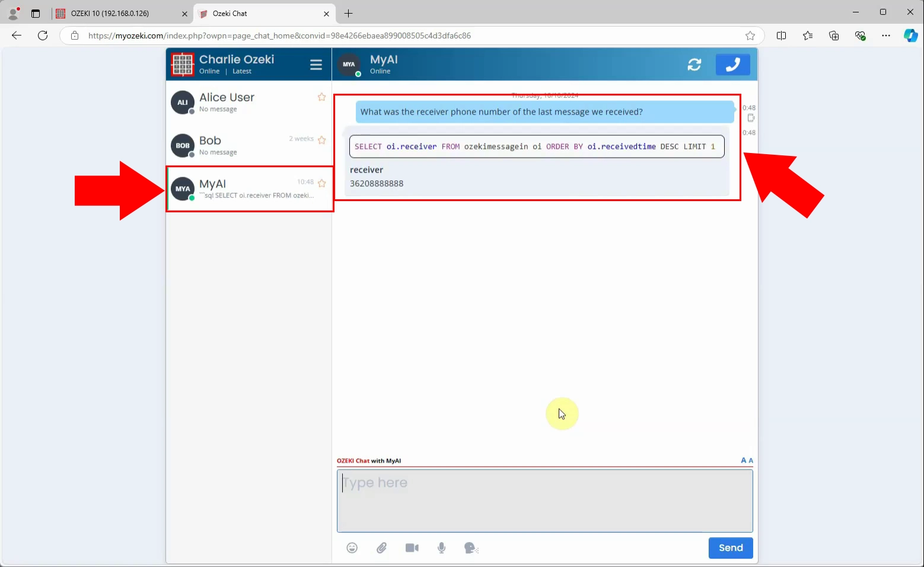Click the MyAI avatar in the chat header
The height and width of the screenshot is (567, 924).
349,65
